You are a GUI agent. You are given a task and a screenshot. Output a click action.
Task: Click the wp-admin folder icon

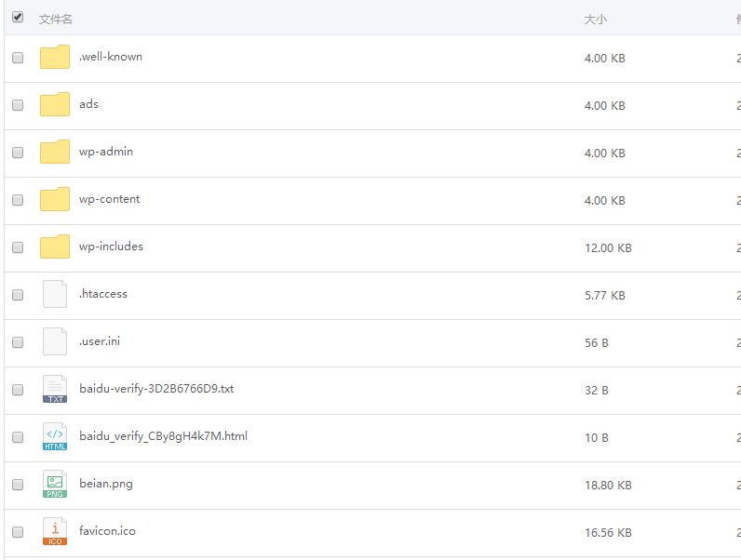55,153
